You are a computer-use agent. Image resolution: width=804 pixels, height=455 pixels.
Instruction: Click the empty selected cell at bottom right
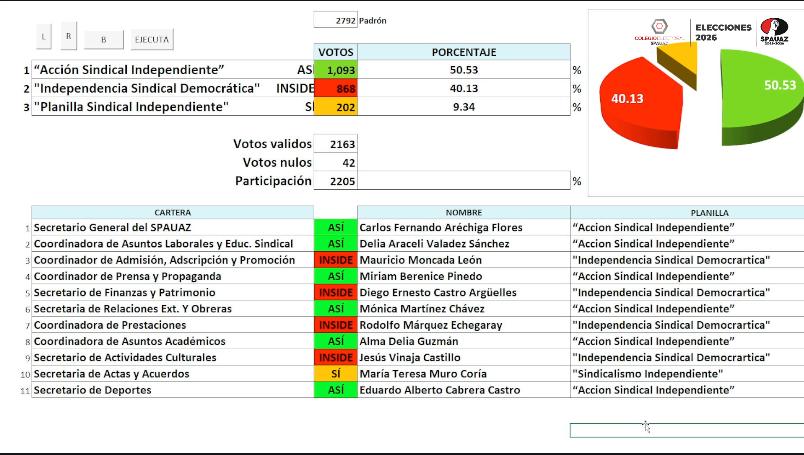point(687,430)
